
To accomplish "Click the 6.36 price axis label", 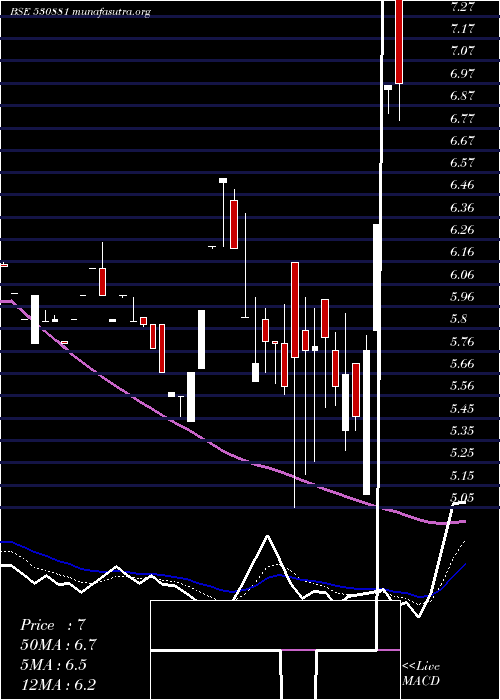I will click(x=462, y=208).
